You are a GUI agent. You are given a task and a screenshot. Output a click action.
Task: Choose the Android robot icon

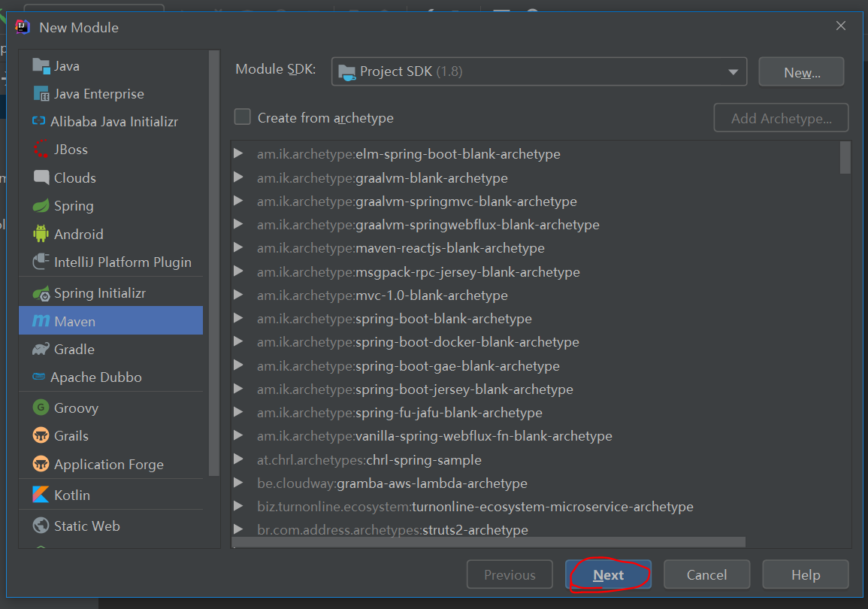pos(41,234)
